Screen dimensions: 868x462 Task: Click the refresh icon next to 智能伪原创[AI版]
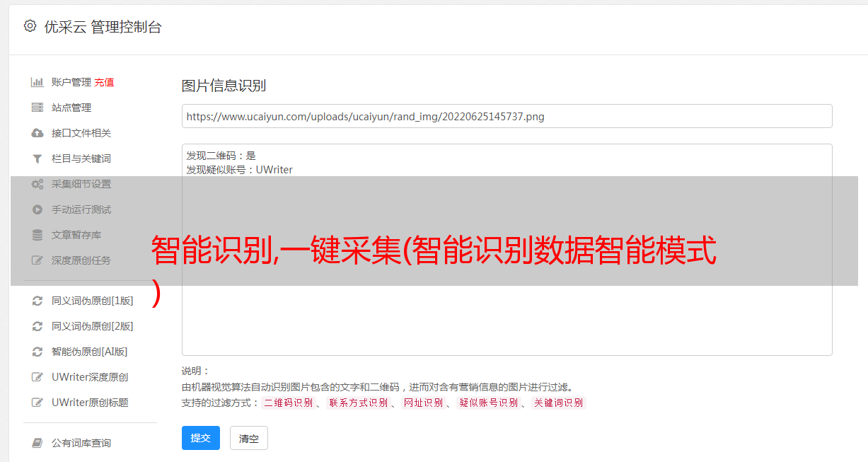coord(37,352)
